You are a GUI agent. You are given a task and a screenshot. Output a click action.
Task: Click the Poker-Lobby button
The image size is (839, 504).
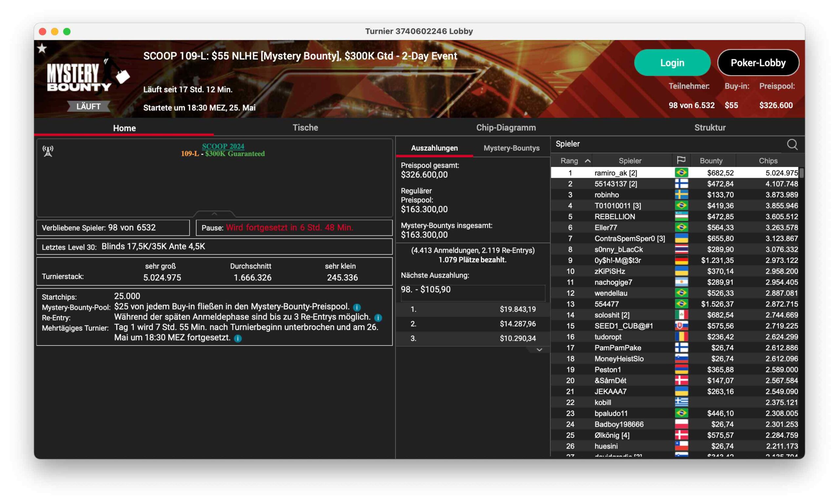[x=758, y=63]
